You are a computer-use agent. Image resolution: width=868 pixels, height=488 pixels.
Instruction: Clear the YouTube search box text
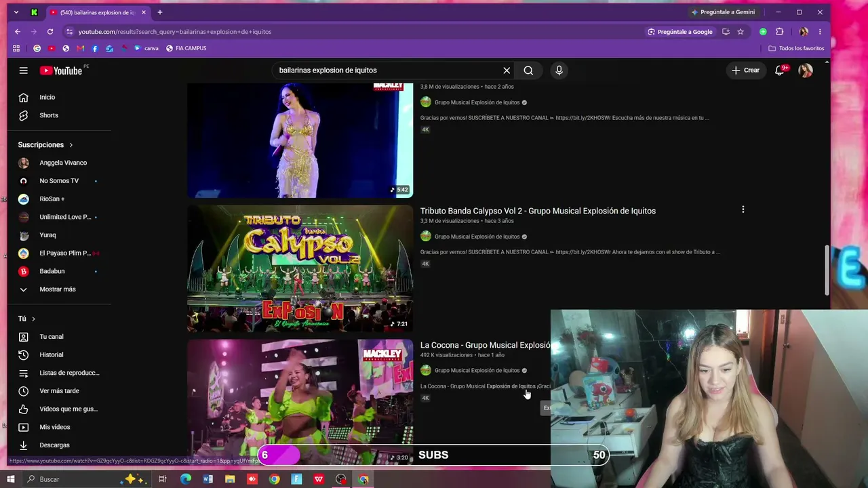(x=507, y=70)
